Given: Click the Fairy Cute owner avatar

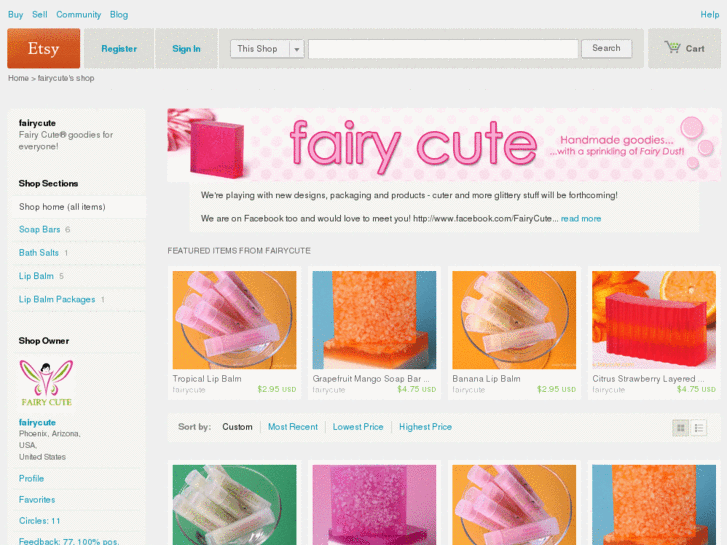Looking at the screenshot, I should coord(46,384).
